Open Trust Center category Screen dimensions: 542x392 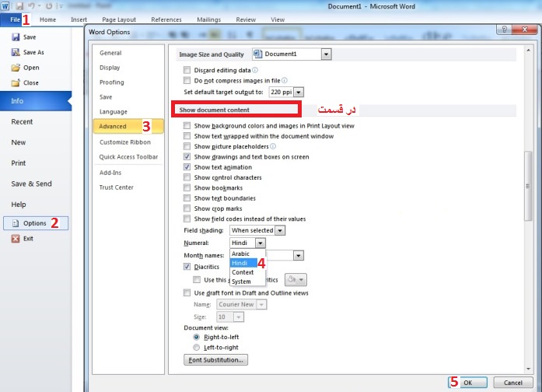116,187
